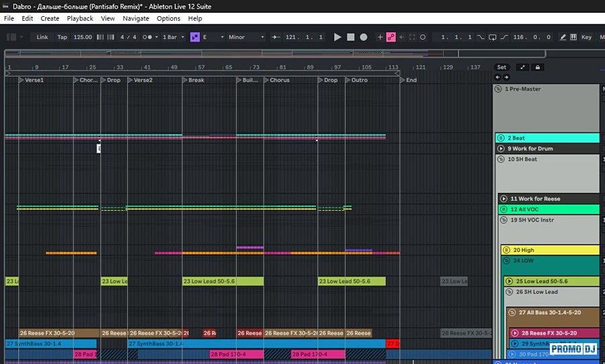The height and width of the screenshot is (364, 605).
Task: Click the Set locator button
Action: tap(501, 67)
